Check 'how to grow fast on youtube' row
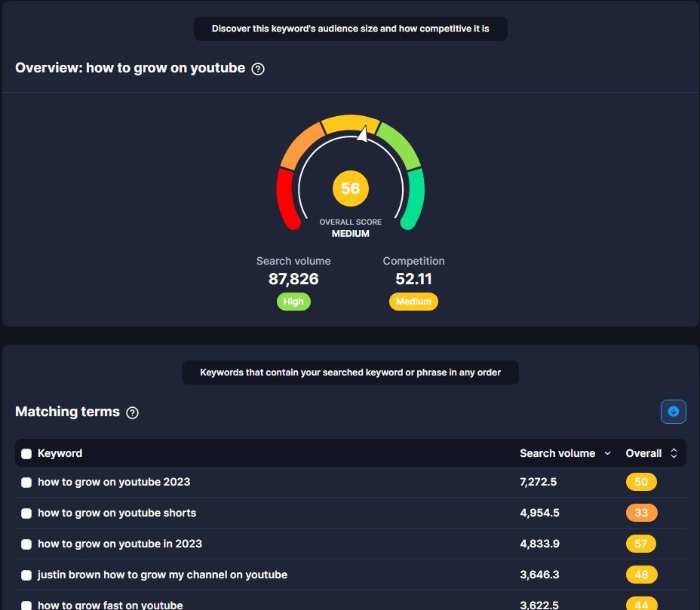This screenshot has width=700, height=610. coord(26,605)
